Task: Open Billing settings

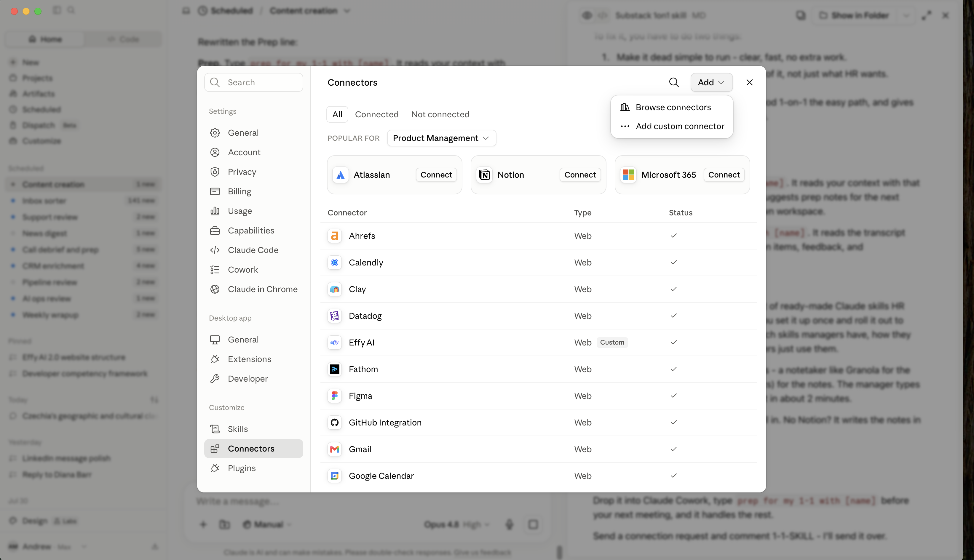Action: click(253, 191)
